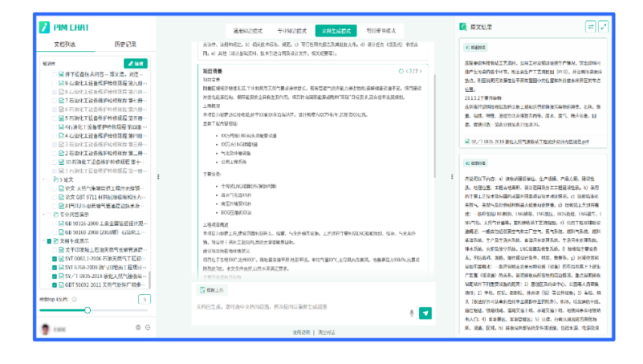Image resolution: width=643 pixels, height=364 pixels.
Task: Collapse the folder containing 论文 GBT 9711
Action: click(x=43, y=180)
